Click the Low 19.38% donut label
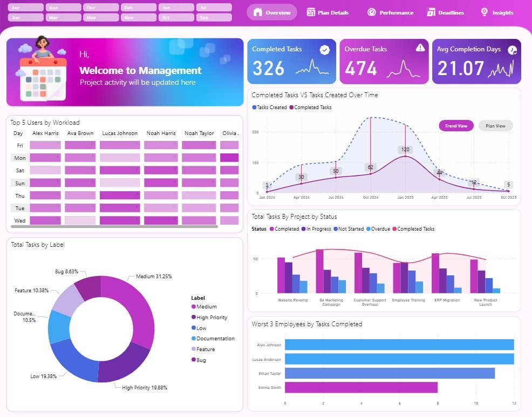The width and height of the screenshot is (532, 417). [x=43, y=376]
